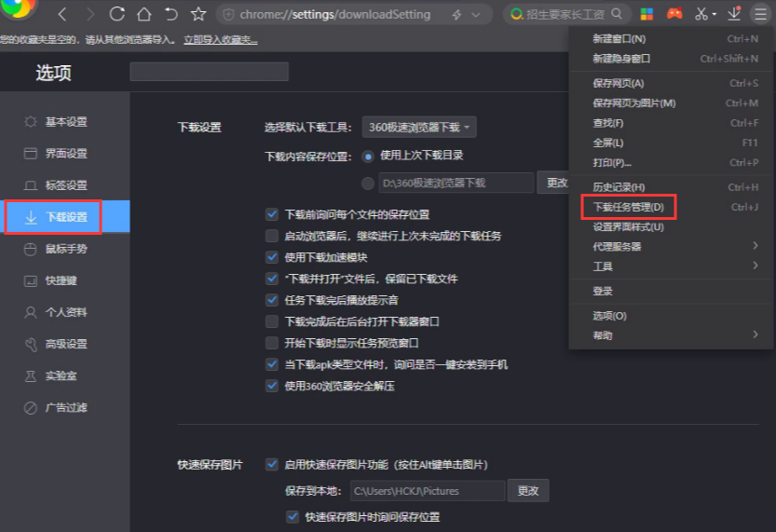Click the site security shield icon
The width and height of the screenshot is (776, 532).
coord(228,15)
